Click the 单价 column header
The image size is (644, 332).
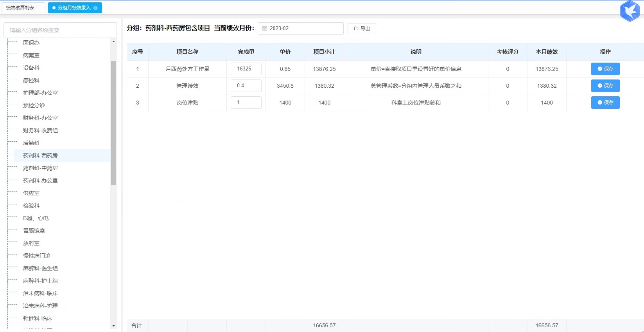click(285, 52)
